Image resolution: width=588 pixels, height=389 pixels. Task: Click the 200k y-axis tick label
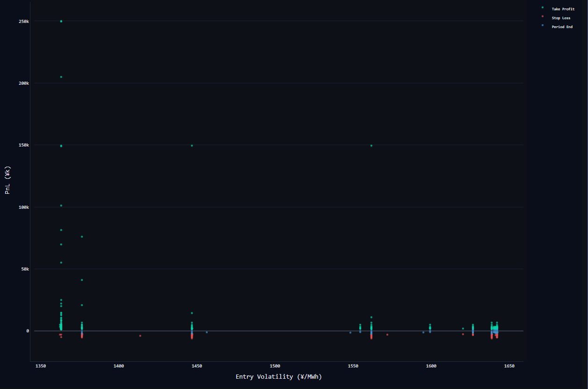point(24,83)
